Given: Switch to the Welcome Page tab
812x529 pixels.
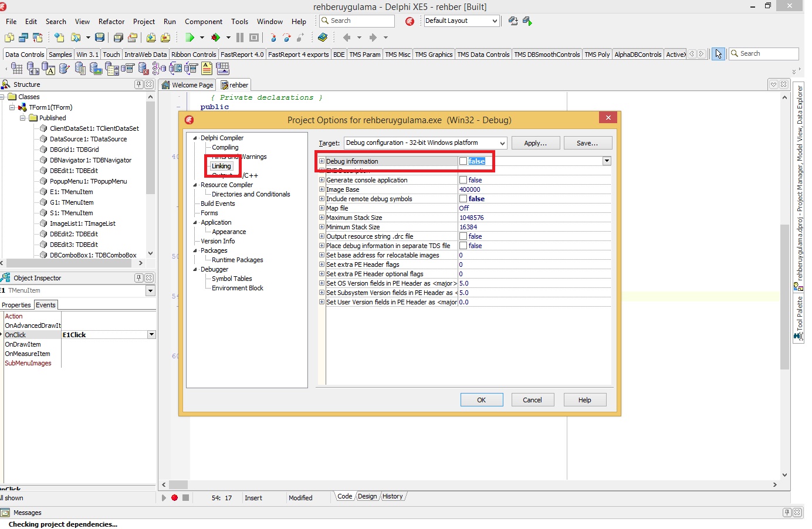Looking at the screenshot, I should tap(187, 85).
